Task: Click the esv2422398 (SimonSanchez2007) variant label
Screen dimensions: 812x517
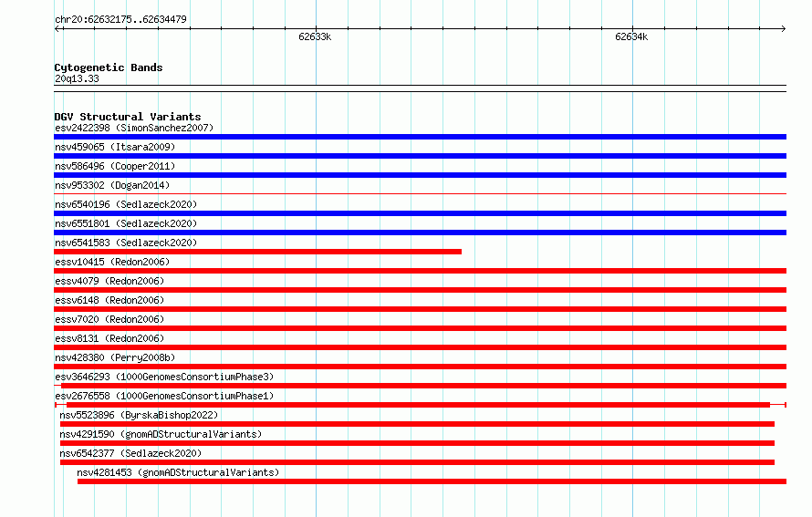Action: (134, 128)
